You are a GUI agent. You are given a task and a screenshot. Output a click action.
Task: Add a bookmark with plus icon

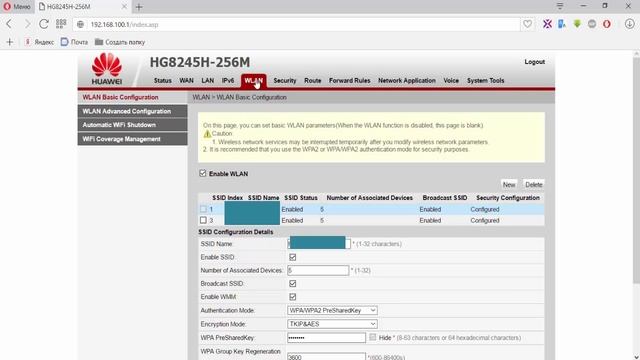9,42
